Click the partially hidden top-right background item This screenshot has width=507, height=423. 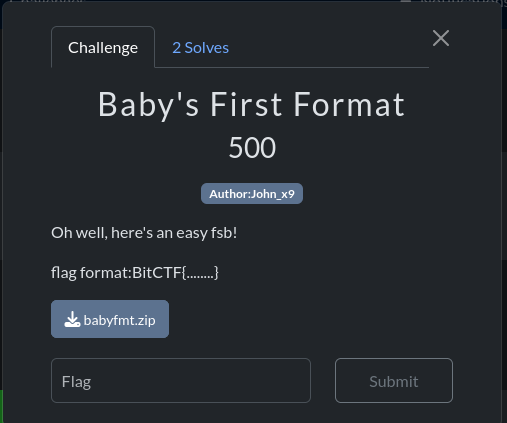(x=453, y=2)
